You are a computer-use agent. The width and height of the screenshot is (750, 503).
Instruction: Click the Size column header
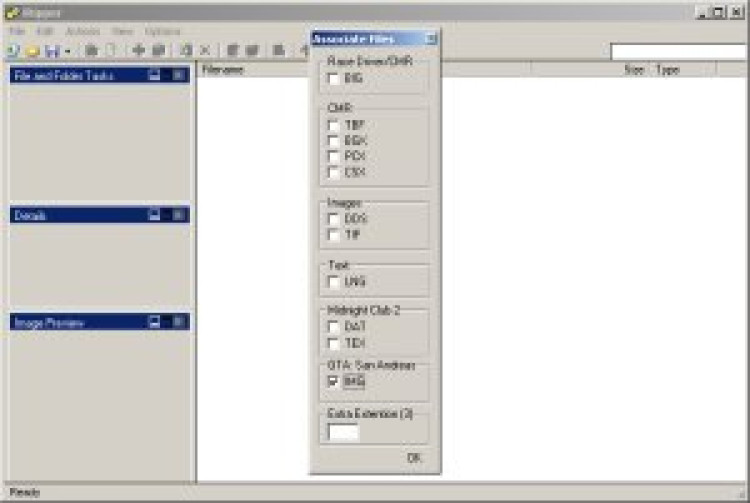click(x=633, y=70)
